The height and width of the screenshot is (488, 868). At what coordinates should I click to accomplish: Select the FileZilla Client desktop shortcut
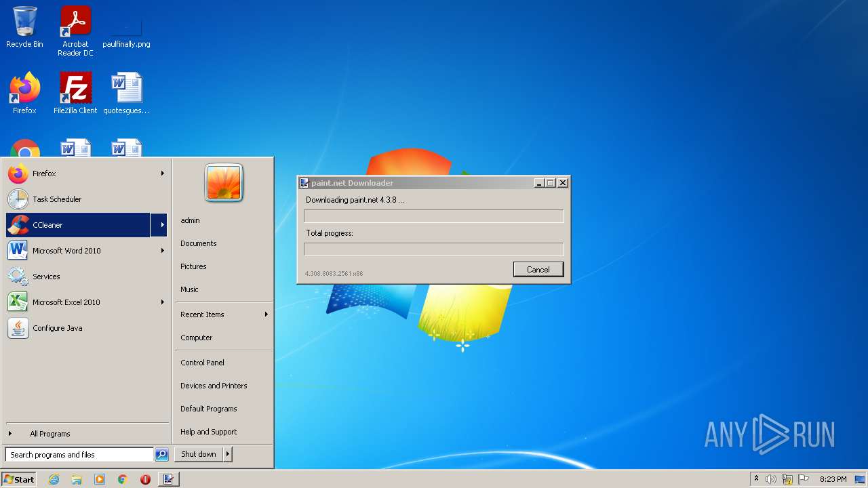tap(75, 93)
